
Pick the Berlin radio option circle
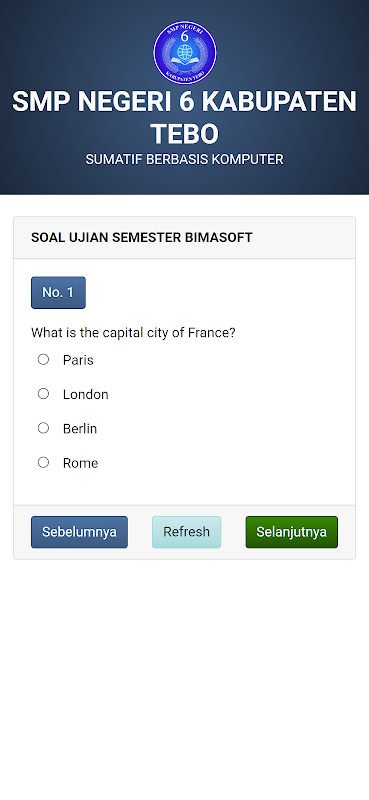(43, 428)
